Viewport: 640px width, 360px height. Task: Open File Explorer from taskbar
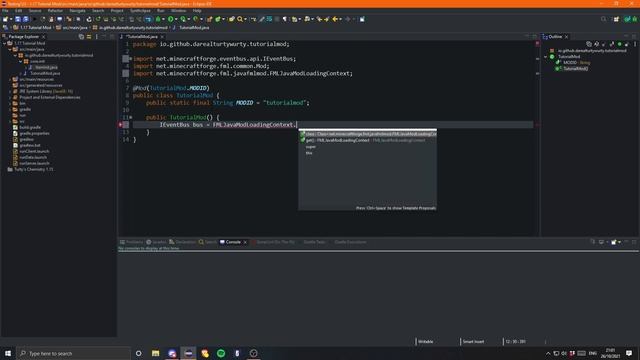coord(156,353)
